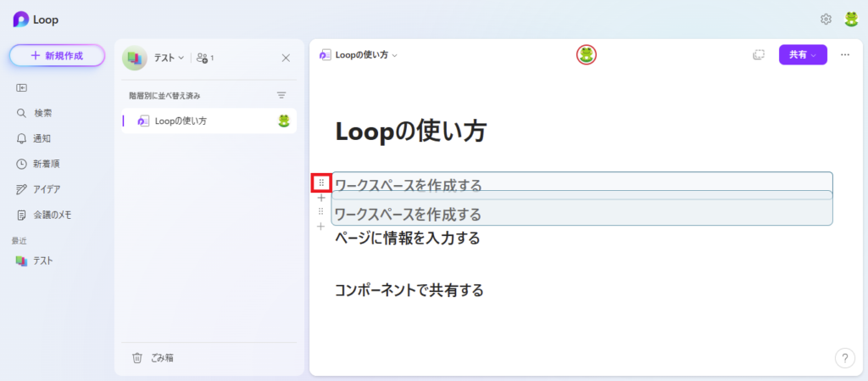
Task: Click the second ワークスペースを作成する heading
Action: [408, 214]
